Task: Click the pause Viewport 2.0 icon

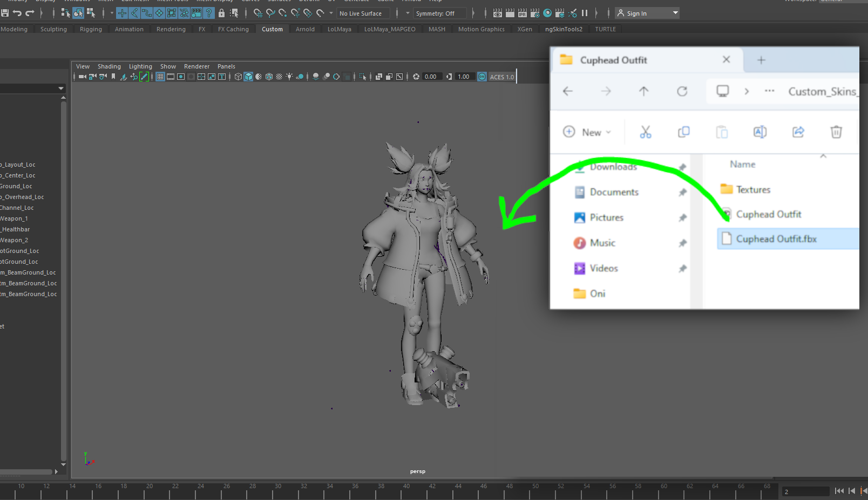Action: point(585,13)
